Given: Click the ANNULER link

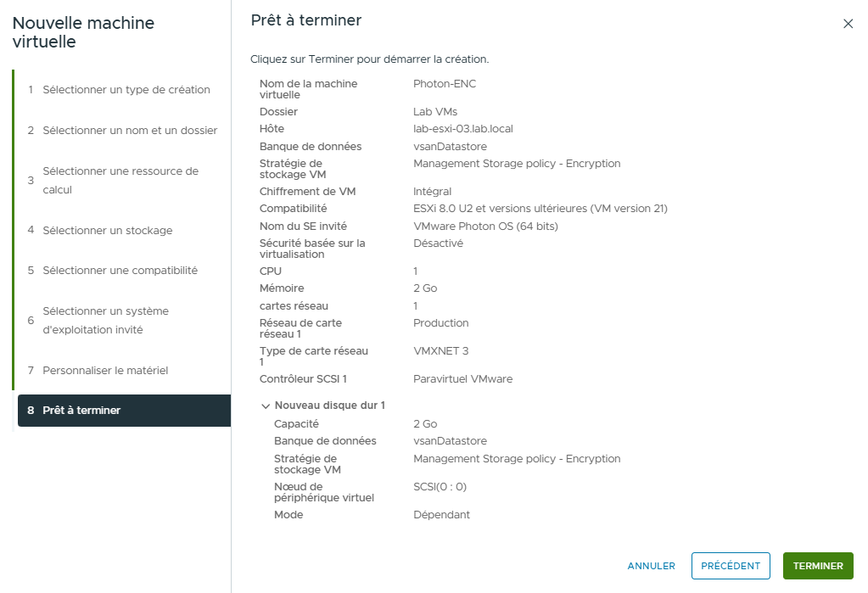Looking at the screenshot, I should point(651,566).
